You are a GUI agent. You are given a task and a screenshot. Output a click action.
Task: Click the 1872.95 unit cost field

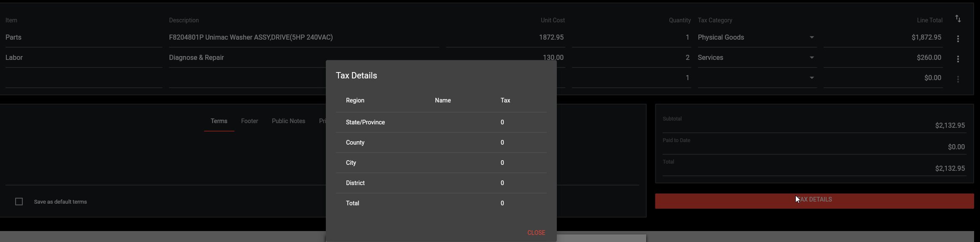pos(505,38)
